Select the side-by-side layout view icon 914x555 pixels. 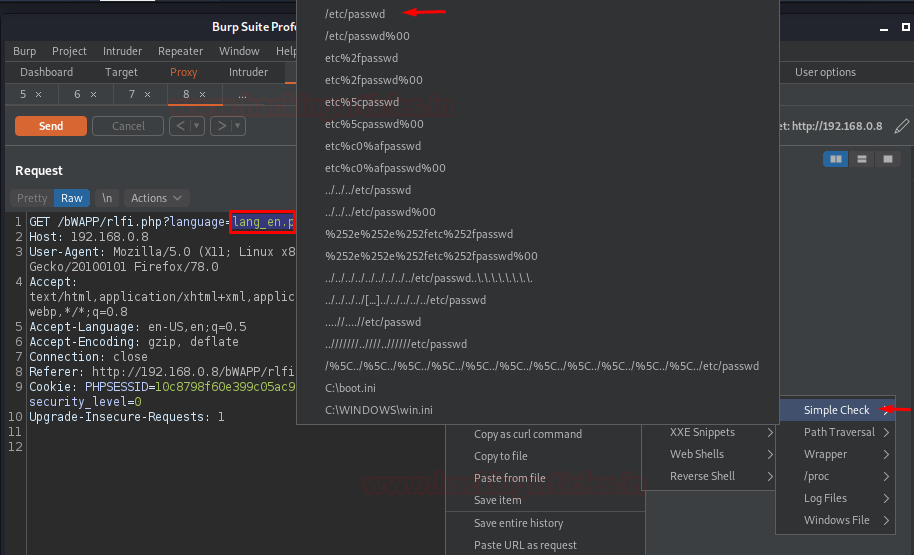pos(835,159)
